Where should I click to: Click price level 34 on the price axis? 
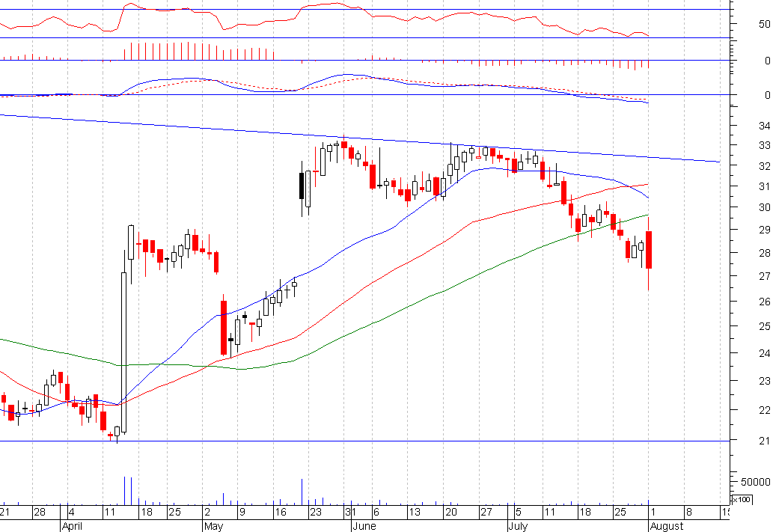point(765,126)
